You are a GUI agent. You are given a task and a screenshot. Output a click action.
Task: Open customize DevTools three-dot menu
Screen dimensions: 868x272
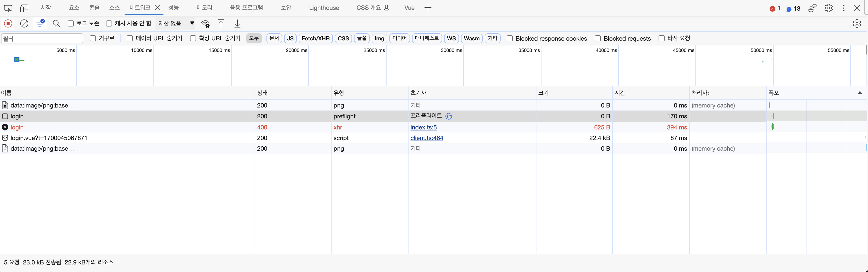pyautogui.click(x=844, y=8)
